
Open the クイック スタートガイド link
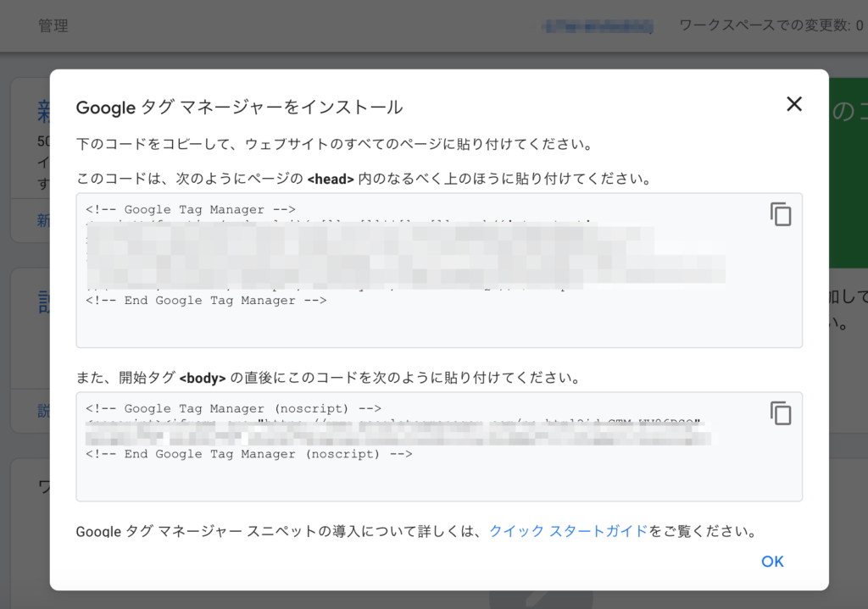pos(568,532)
